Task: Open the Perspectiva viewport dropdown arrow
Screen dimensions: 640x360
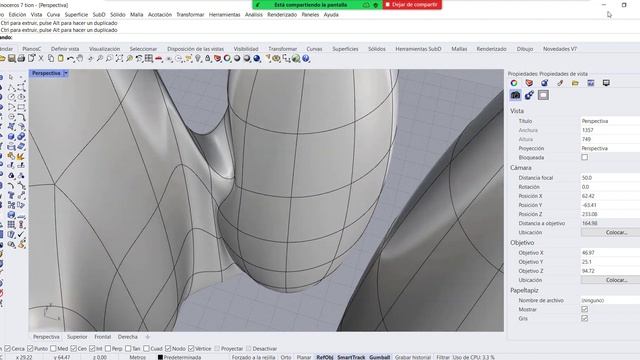Action: coord(65,73)
